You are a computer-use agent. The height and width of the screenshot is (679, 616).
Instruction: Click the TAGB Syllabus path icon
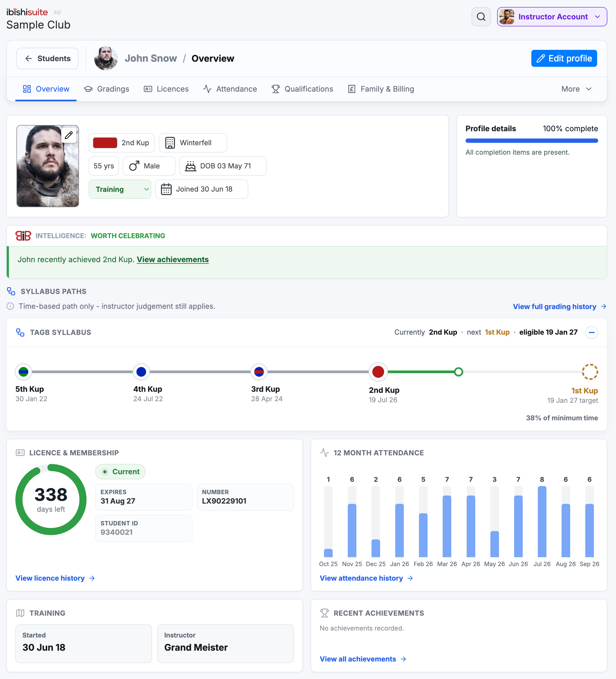pos(20,332)
